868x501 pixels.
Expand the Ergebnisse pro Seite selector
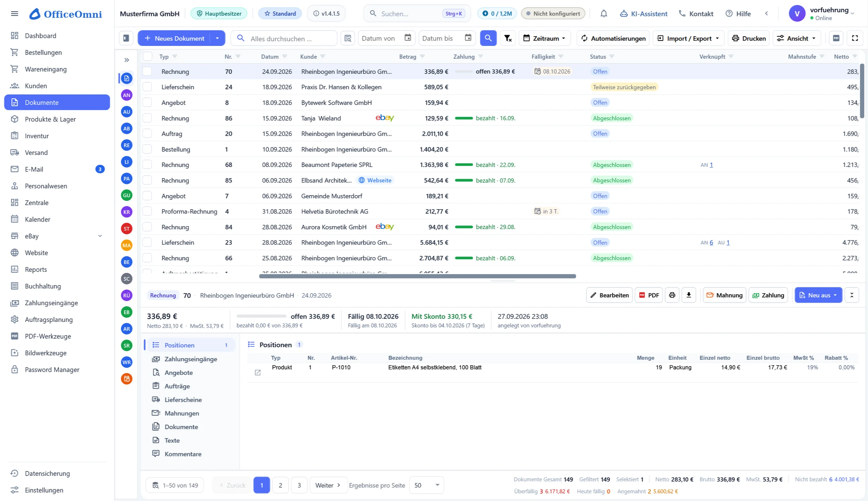(x=427, y=485)
